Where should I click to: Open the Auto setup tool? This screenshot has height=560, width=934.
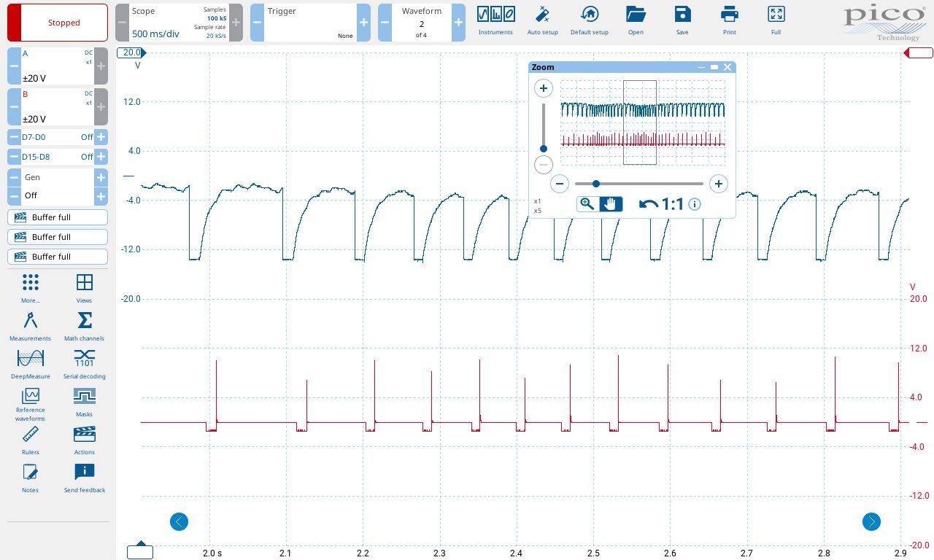coord(542,20)
